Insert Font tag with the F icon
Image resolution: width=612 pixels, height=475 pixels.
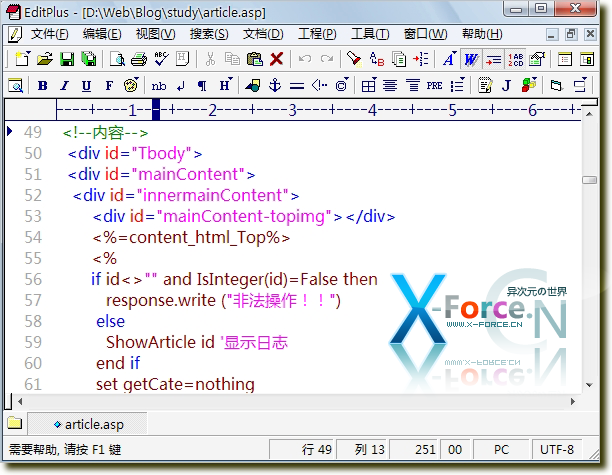coord(109,85)
